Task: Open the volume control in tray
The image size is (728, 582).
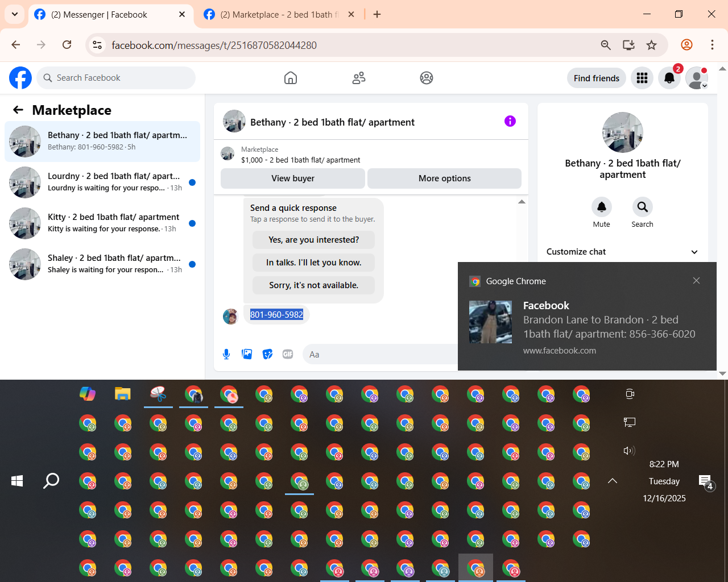Action: point(629,451)
